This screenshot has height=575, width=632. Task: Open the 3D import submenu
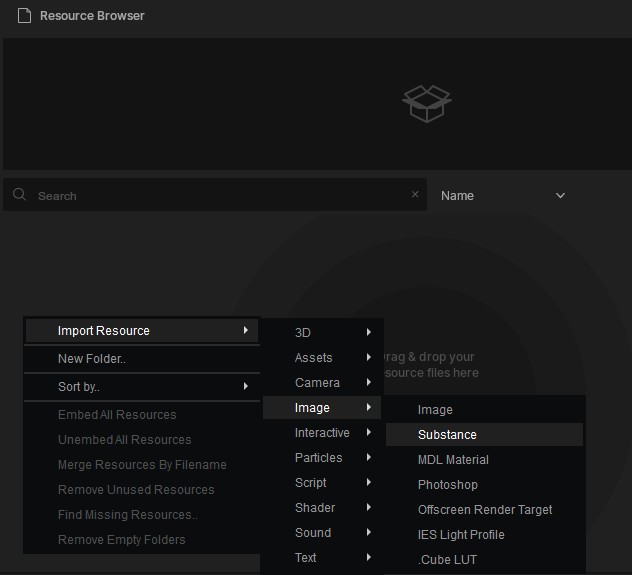click(x=322, y=333)
